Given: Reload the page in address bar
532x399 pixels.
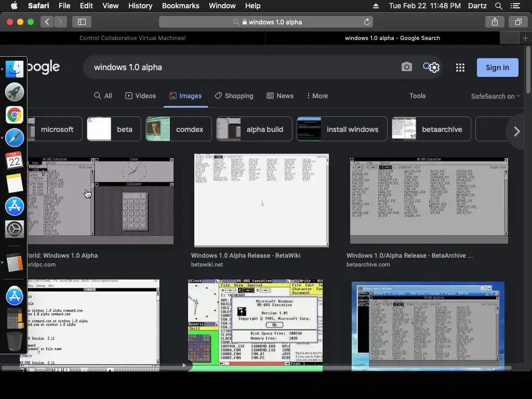Looking at the screenshot, I should tap(367, 22).
